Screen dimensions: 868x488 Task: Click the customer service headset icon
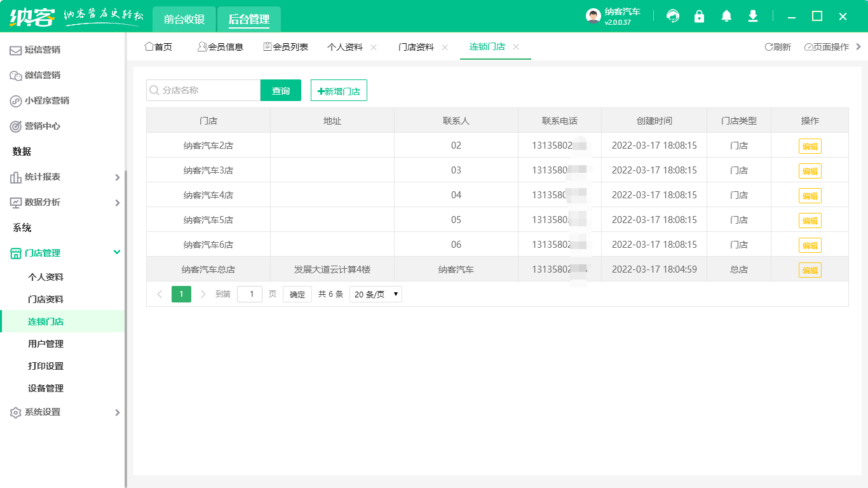[x=672, y=16]
